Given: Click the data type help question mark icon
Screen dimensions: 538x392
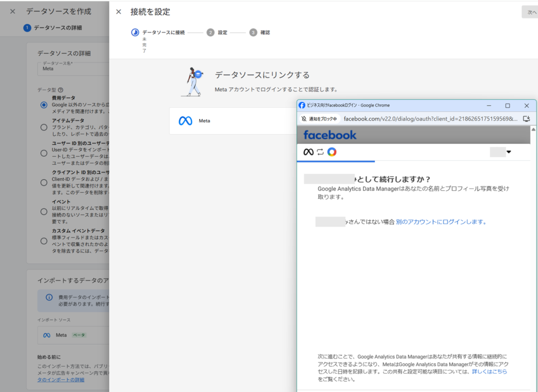Looking at the screenshot, I should coord(60,90).
